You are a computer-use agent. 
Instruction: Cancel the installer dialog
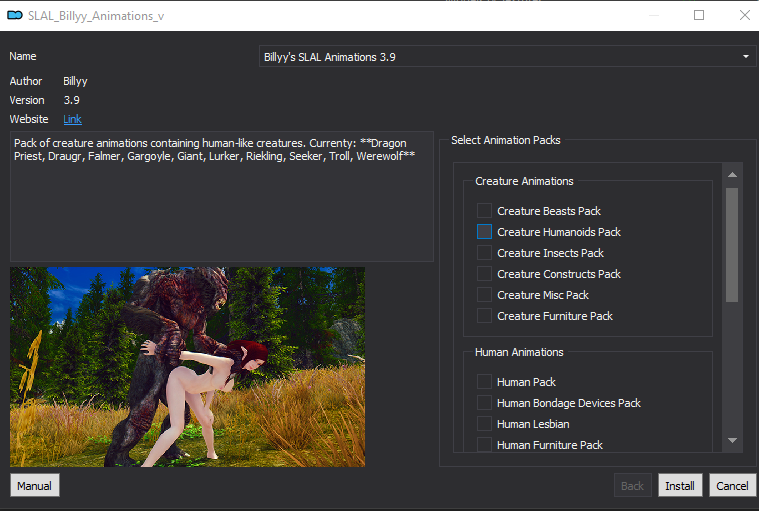point(732,485)
